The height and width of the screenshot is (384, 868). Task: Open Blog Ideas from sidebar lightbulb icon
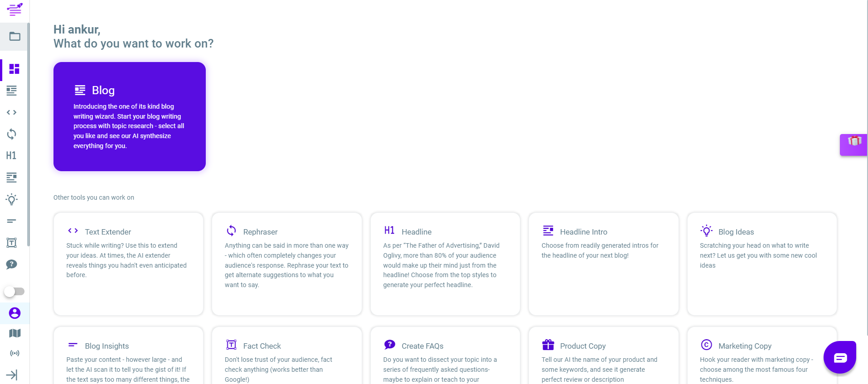coord(12,199)
